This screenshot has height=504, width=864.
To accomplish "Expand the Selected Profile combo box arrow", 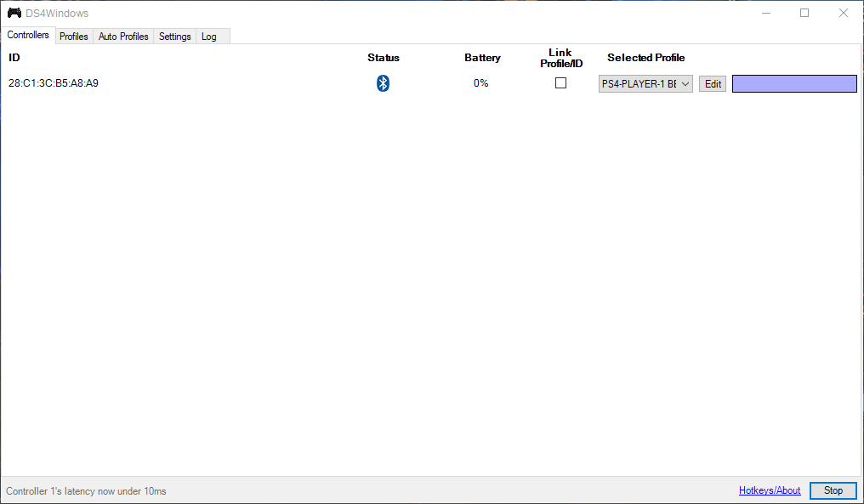I will pos(685,83).
